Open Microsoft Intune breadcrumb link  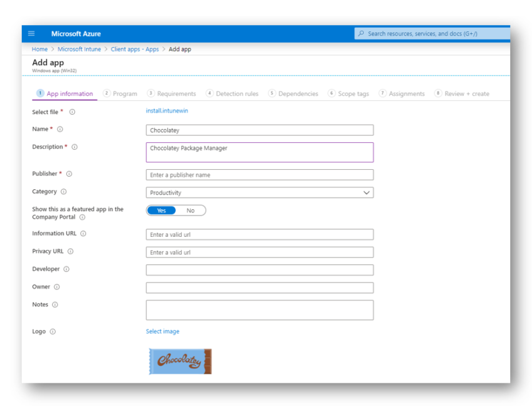pos(79,49)
